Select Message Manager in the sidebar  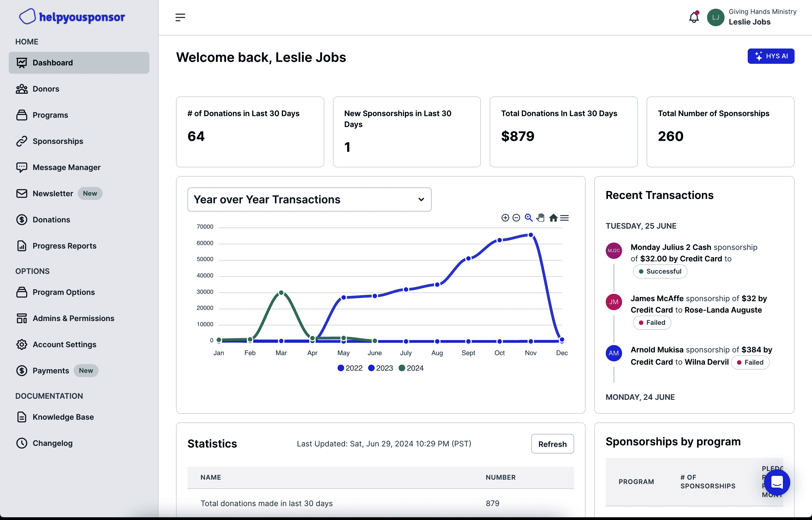[66, 168]
